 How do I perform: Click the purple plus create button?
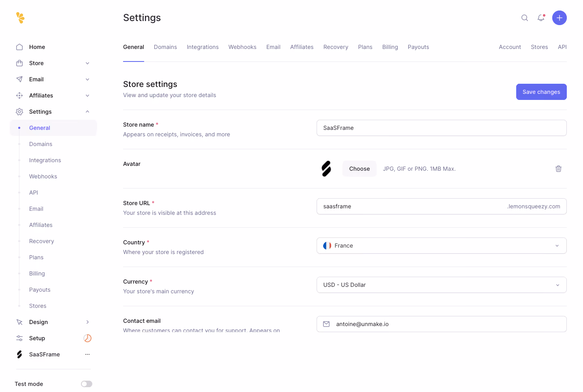pos(560,18)
